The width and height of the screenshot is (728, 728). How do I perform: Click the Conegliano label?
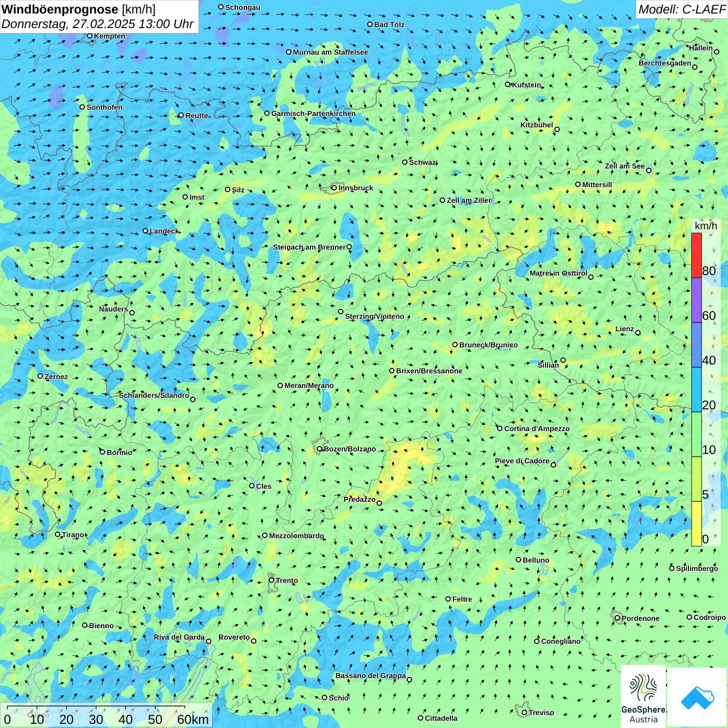point(561,641)
